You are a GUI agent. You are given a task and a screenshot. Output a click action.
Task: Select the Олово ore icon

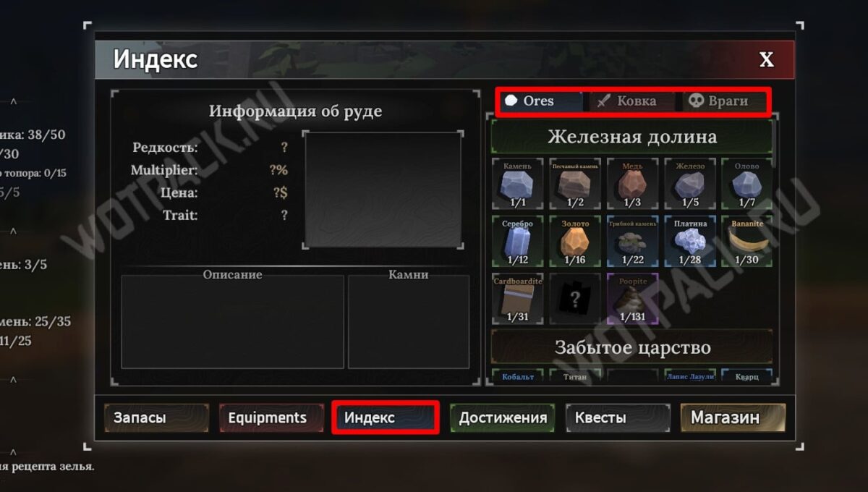click(747, 184)
